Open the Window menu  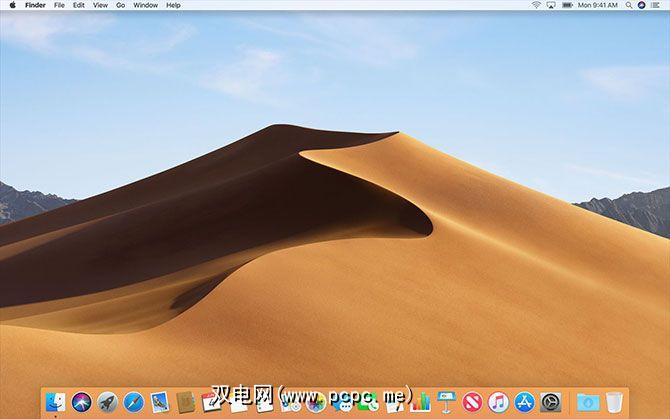[145, 5]
